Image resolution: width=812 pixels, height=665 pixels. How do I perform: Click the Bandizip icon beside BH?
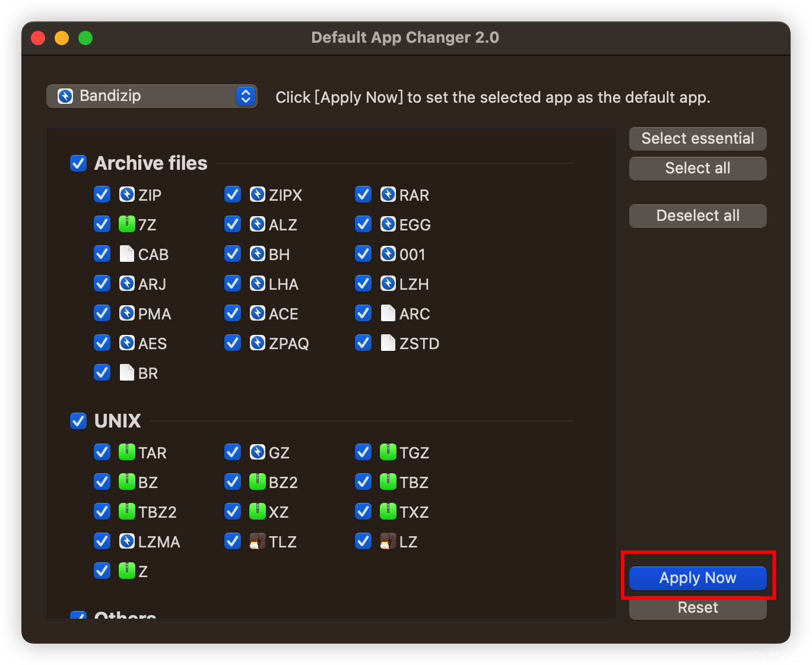click(258, 254)
